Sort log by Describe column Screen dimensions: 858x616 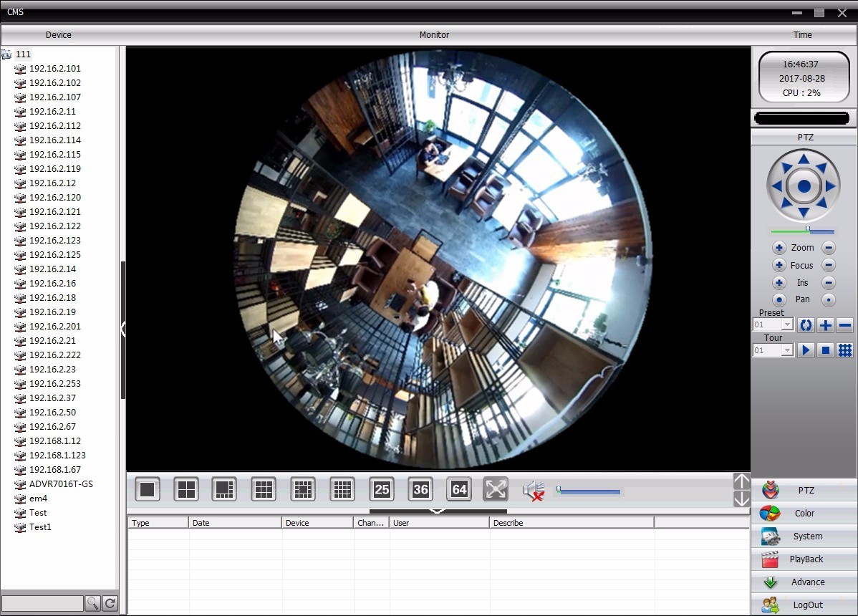coord(572,523)
